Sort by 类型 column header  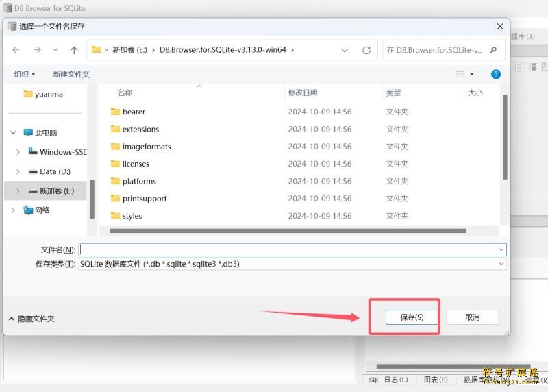(x=393, y=93)
